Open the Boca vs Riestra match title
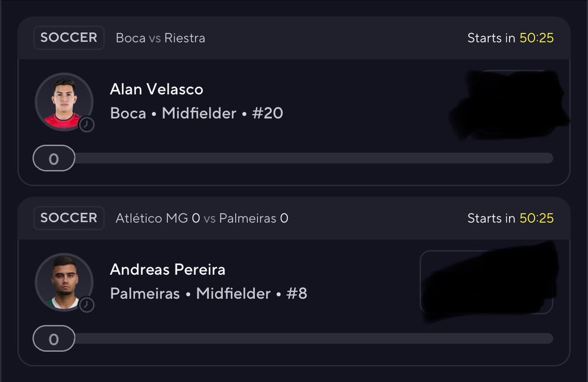588x382 pixels. click(x=160, y=38)
